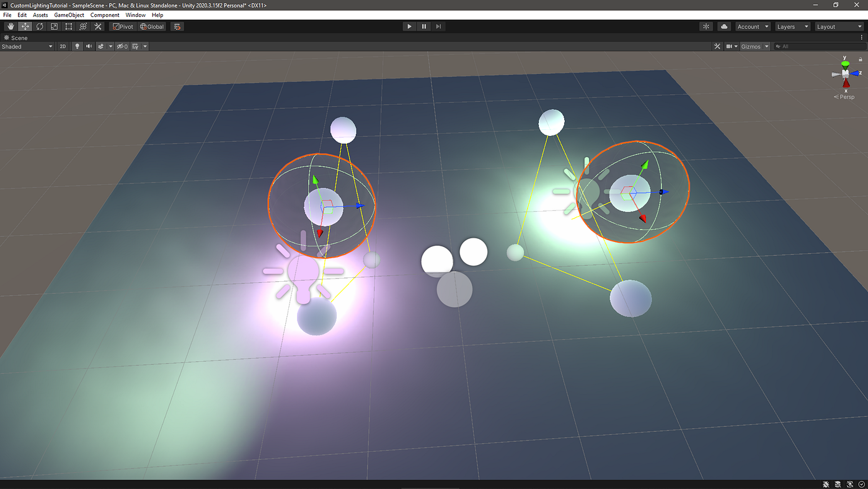
Task: Select the combined Transform tool
Action: (x=82, y=26)
